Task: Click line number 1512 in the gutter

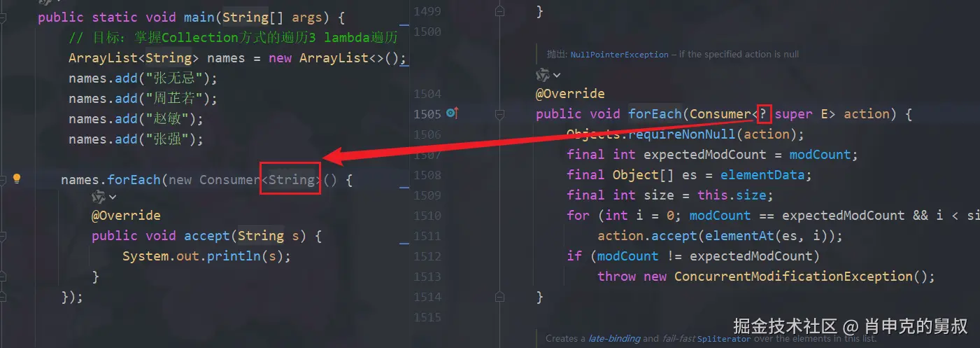Action: tap(427, 256)
